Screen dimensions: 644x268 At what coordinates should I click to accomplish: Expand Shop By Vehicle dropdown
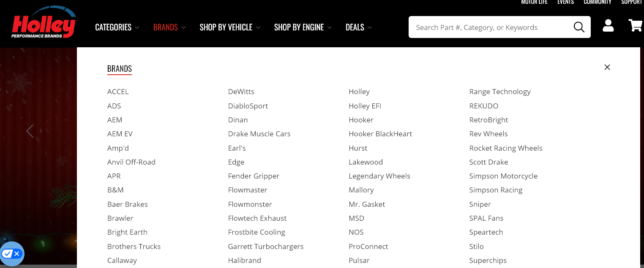coord(229,27)
